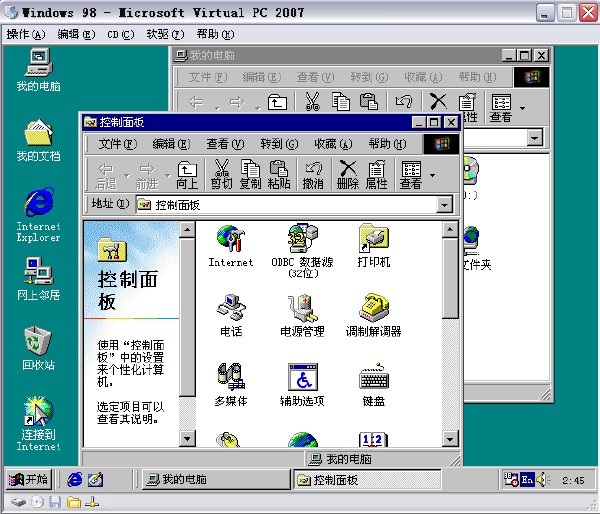The image size is (600, 514).
Task: Click 后退 (Back) in 控制面板 toolbar
Action: point(106,176)
